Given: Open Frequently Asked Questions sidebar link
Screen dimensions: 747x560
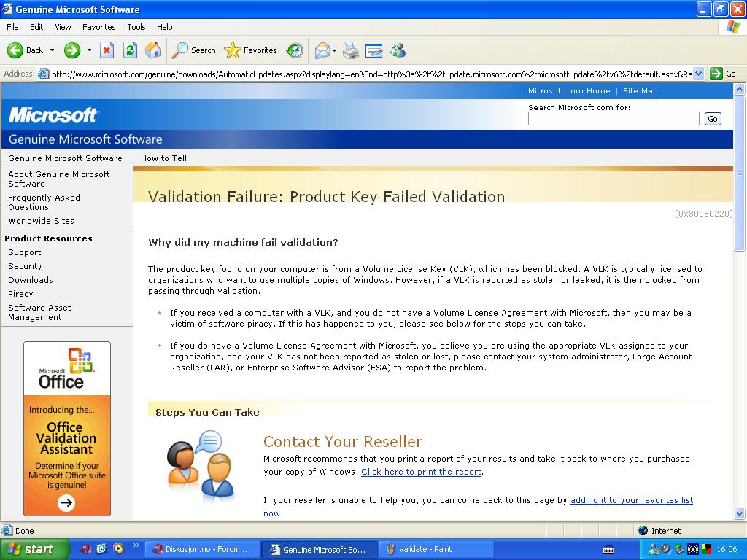Looking at the screenshot, I should [x=44, y=203].
